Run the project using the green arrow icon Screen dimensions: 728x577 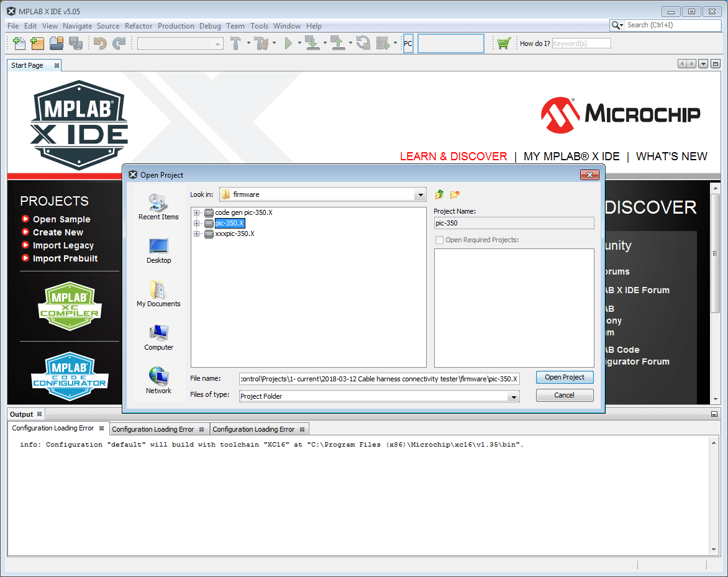coord(288,43)
